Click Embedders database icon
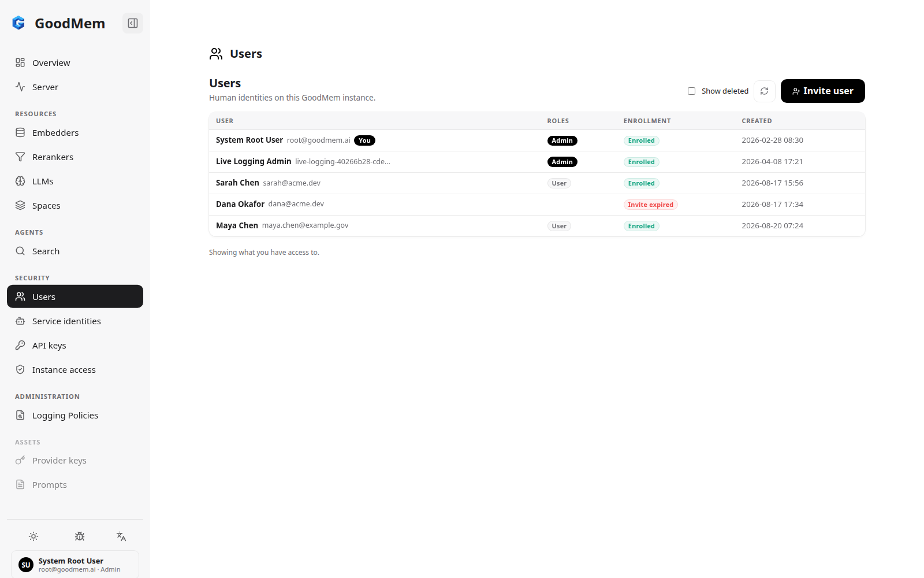924x578 pixels. (x=20, y=132)
